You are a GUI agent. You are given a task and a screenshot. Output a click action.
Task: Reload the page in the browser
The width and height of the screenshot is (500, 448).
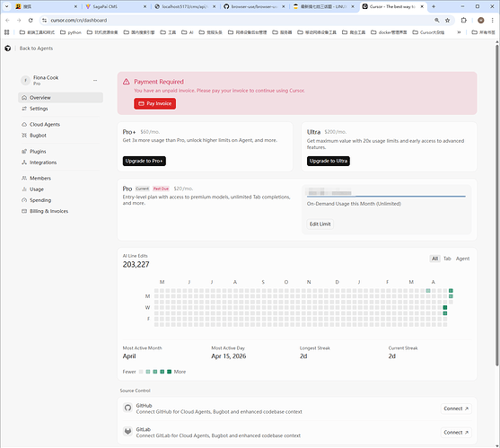[31, 20]
